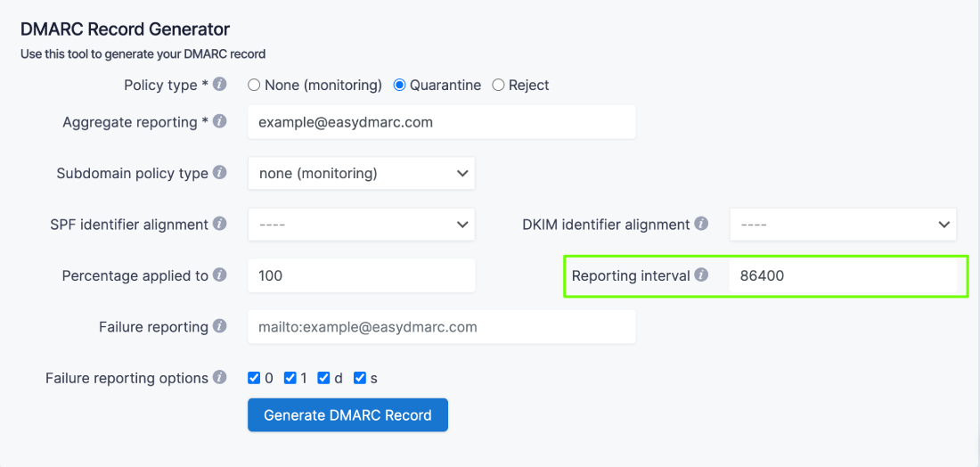
Task: Click the Failure reporting info icon
Action: (219, 326)
